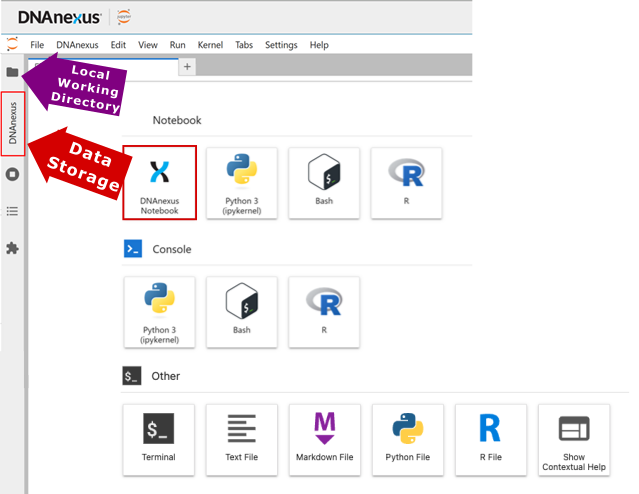
Task: Open the Edit menu
Action: pos(118,45)
